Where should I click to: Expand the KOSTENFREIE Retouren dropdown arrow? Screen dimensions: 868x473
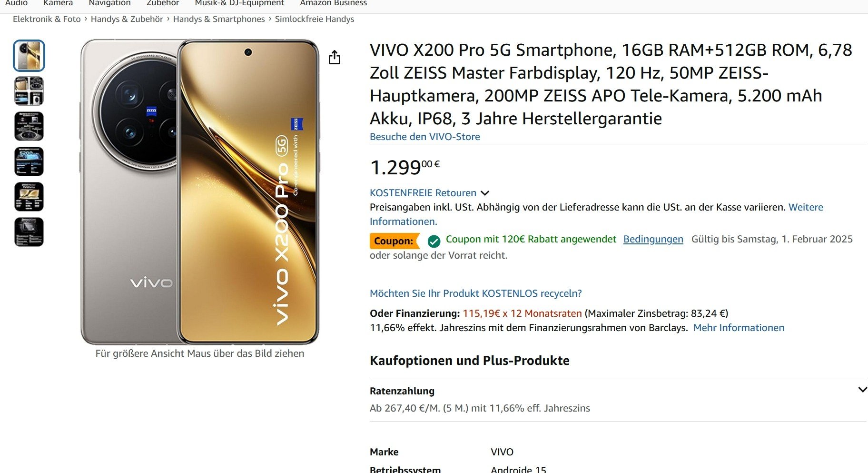coord(485,193)
